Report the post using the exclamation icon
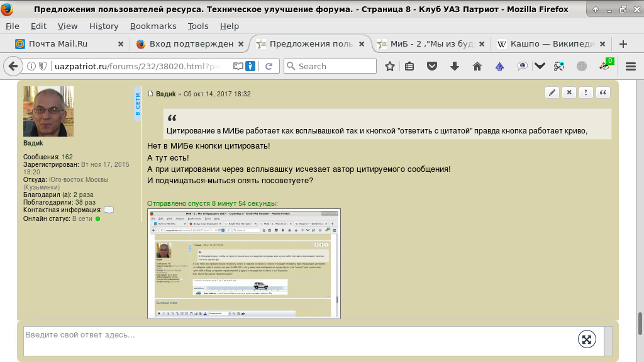Viewport: 644px width, 362px height. [586, 93]
